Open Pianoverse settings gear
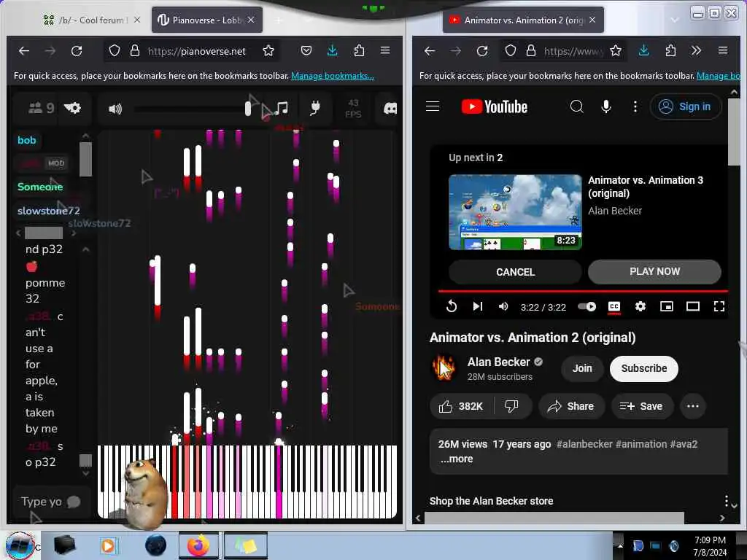 click(72, 108)
